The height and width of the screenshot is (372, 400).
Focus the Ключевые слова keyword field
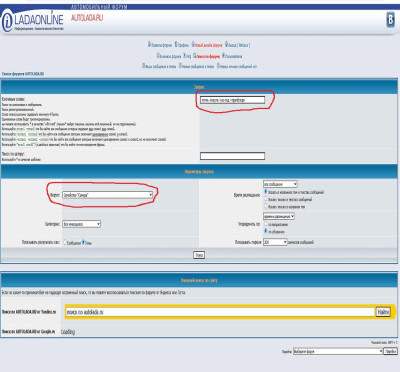[232, 100]
